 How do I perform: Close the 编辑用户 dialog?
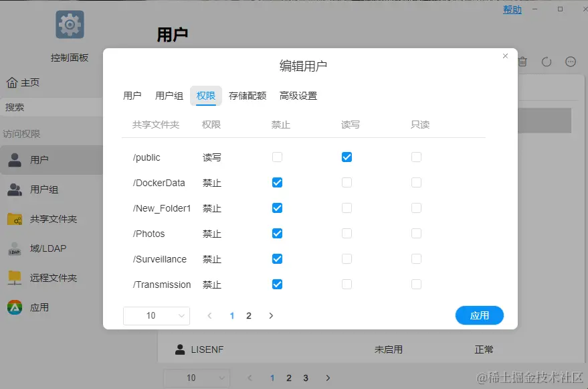(505, 56)
